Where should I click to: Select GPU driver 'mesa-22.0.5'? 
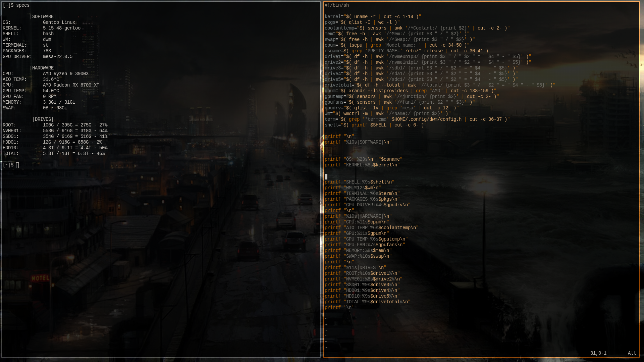click(x=58, y=57)
